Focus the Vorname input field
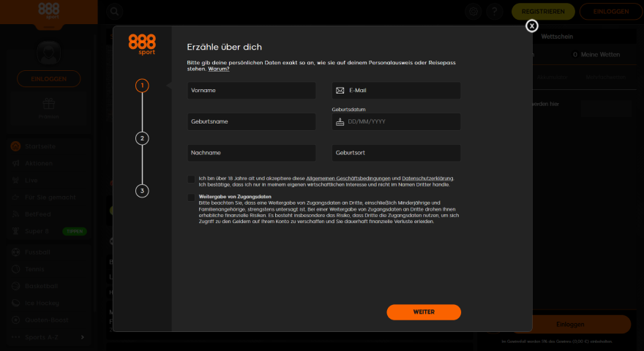 252,91
